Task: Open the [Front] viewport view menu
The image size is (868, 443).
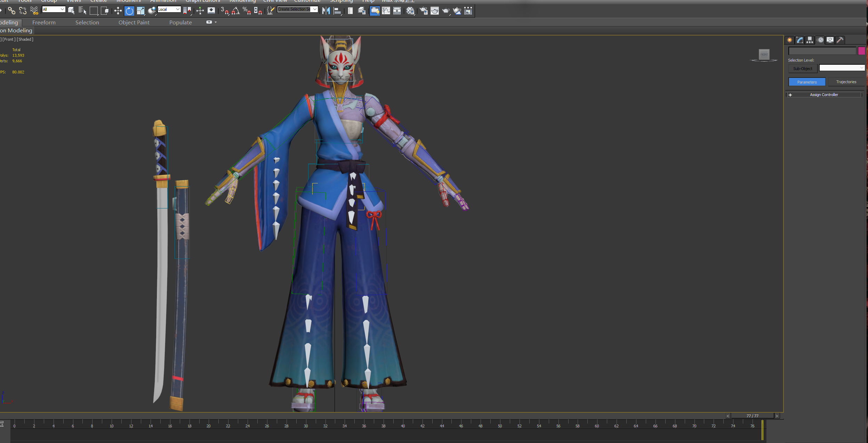Action: (x=9, y=39)
